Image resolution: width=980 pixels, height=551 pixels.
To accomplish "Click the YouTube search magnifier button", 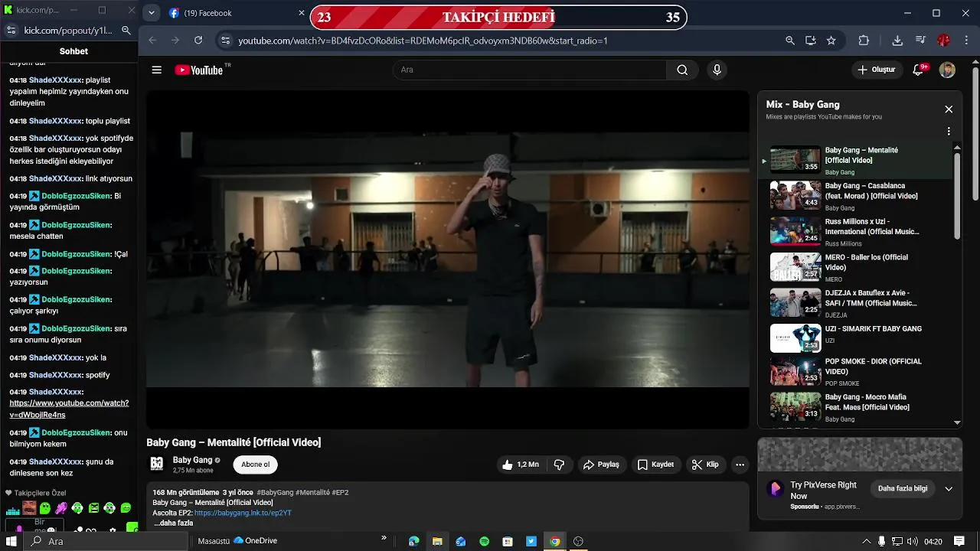I will (x=682, y=70).
